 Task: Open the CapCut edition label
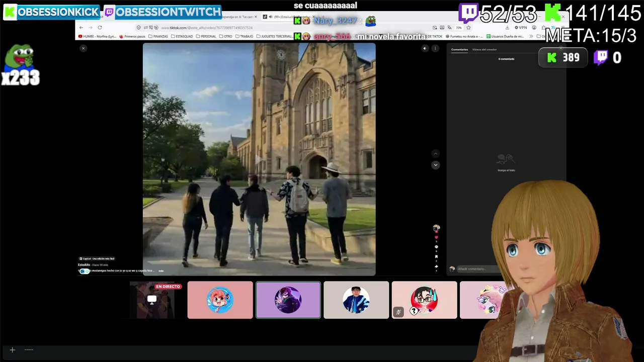coord(97,258)
